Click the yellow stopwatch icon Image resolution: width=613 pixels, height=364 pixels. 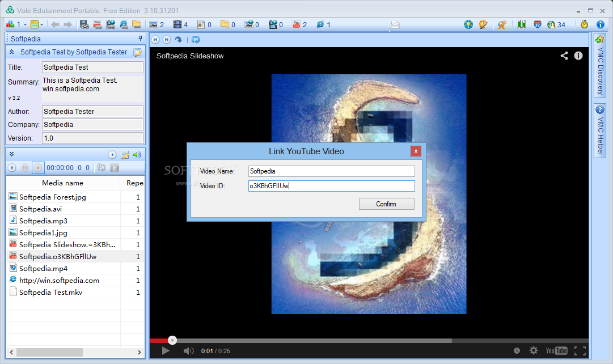point(585,24)
